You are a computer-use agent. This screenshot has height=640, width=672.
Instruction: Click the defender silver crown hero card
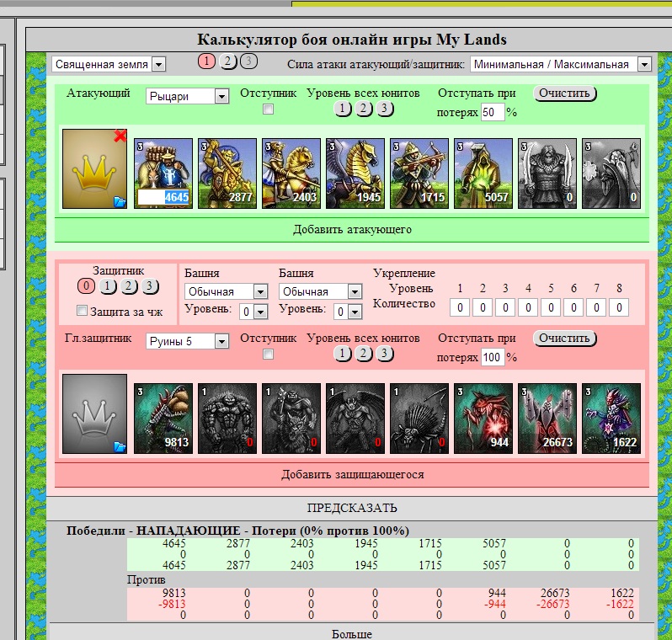pyautogui.click(x=94, y=413)
